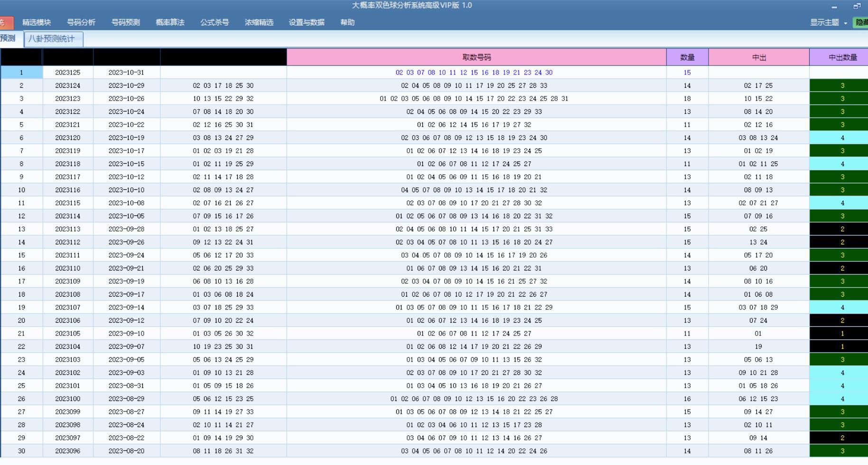
Task: Click drawn numbers 01 03 06 08 18 24
Action: click(224, 294)
